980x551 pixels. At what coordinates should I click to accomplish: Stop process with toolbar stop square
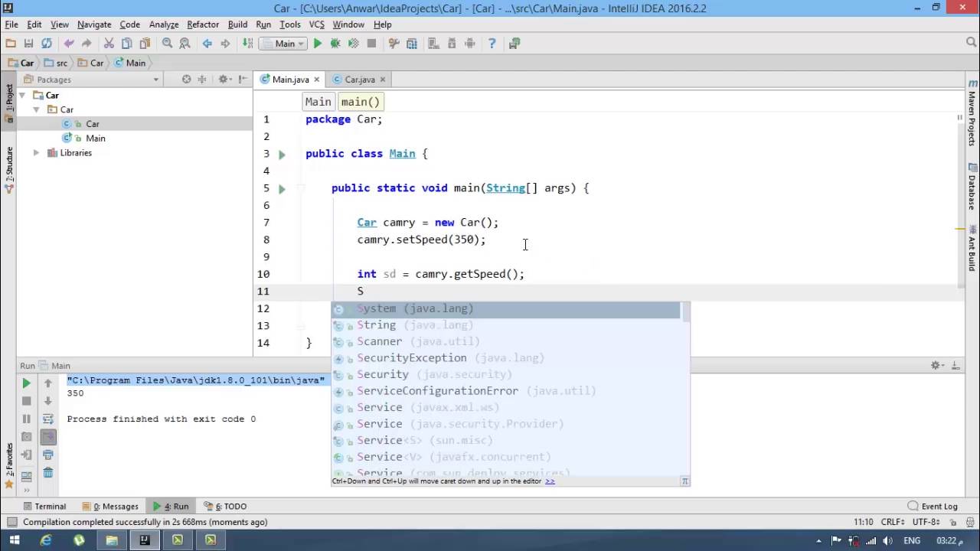pos(371,44)
